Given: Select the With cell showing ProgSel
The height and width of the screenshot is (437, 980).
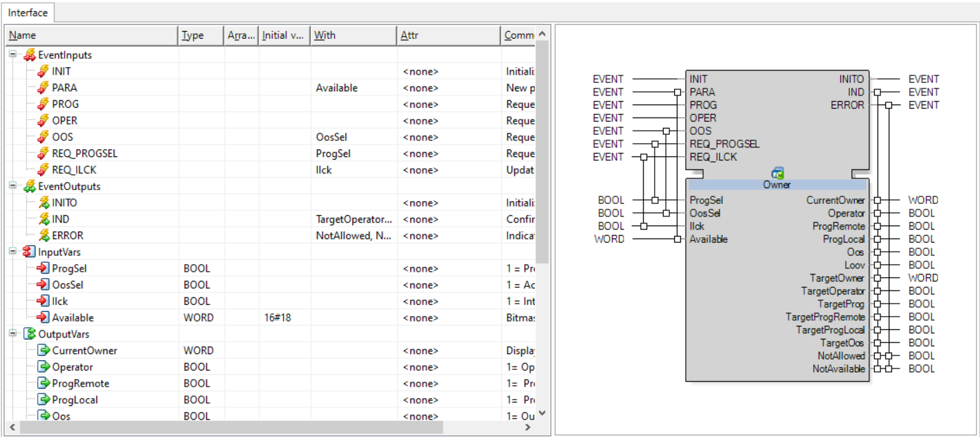Looking at the screenshot, I should (x=354, y=154).
